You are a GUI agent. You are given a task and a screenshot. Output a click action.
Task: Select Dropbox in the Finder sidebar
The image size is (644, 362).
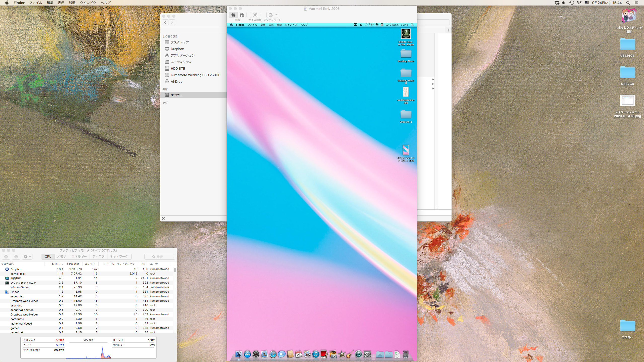[177, 49]
